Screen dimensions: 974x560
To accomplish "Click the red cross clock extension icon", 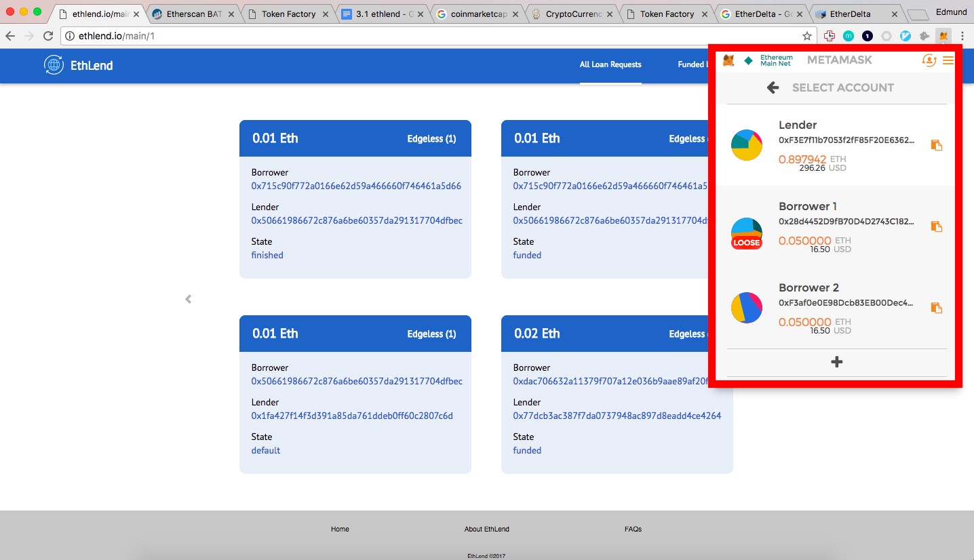I will click(x=829, y=36).
